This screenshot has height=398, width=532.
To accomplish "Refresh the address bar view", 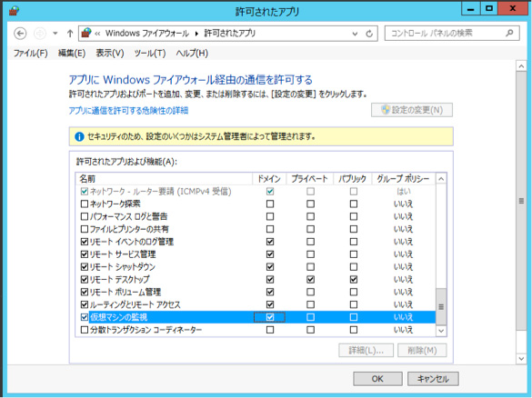I will coord(369,34).
